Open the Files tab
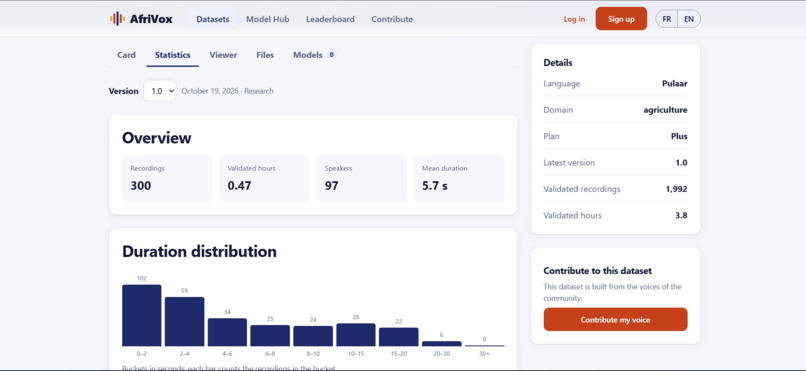This screenshot has width=806, height=371. point(265,55)
